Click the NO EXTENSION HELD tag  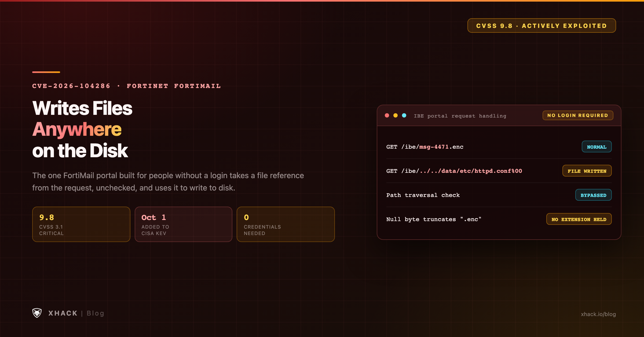[x=579, y=219]
